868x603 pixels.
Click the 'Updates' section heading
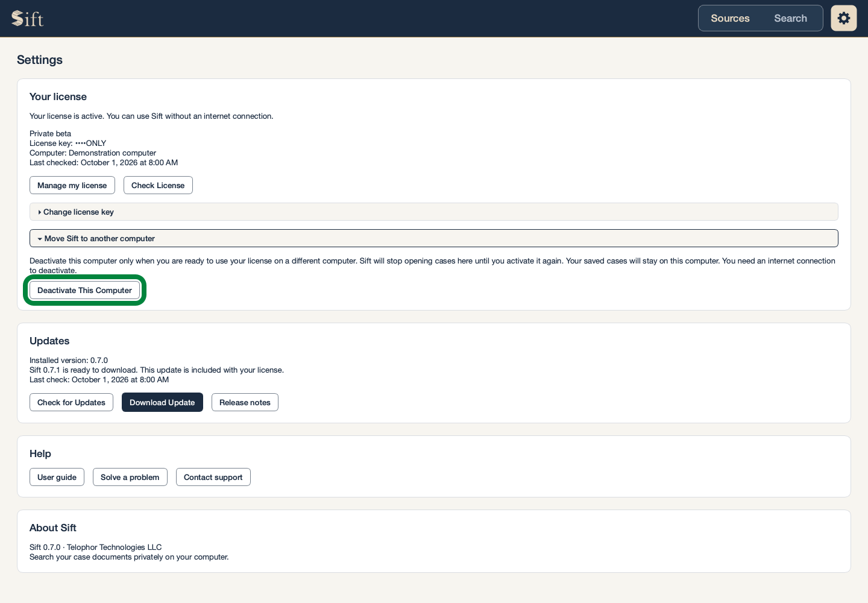49,341
